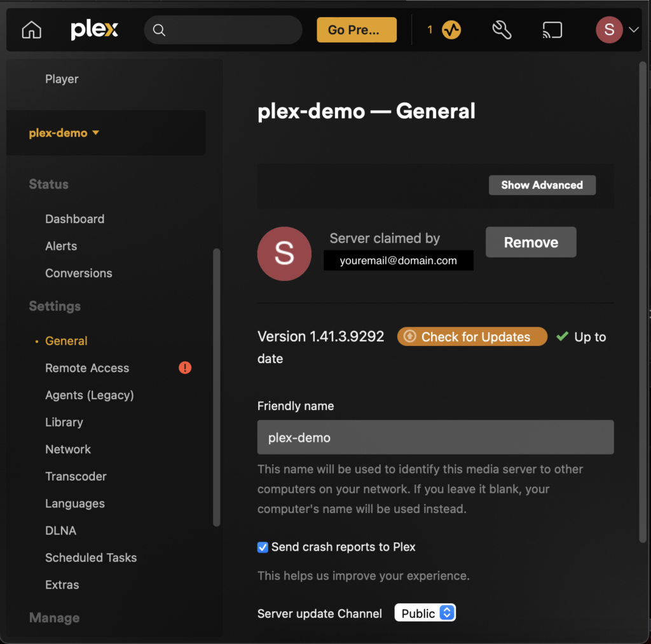The width and height of the screenshot is (651, 644).
Task: Click the magnifier icon in search bar
Action: tap(159, 30)
